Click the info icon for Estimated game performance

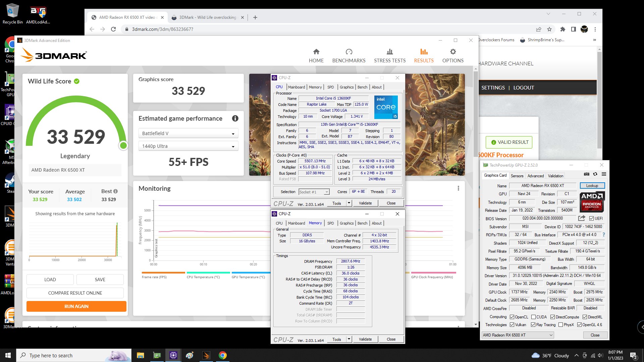point(235,118)
